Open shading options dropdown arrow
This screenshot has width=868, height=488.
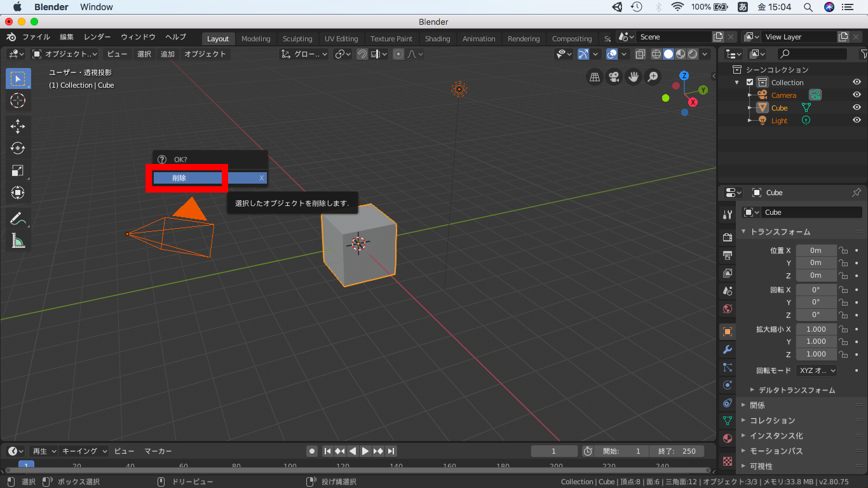(705, 54)
